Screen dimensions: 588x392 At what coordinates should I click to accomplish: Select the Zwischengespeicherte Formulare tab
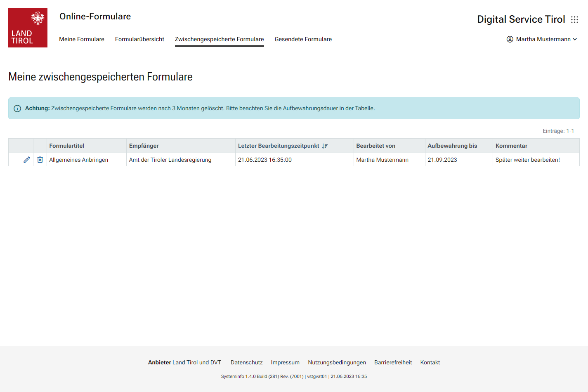click(219, 39)
